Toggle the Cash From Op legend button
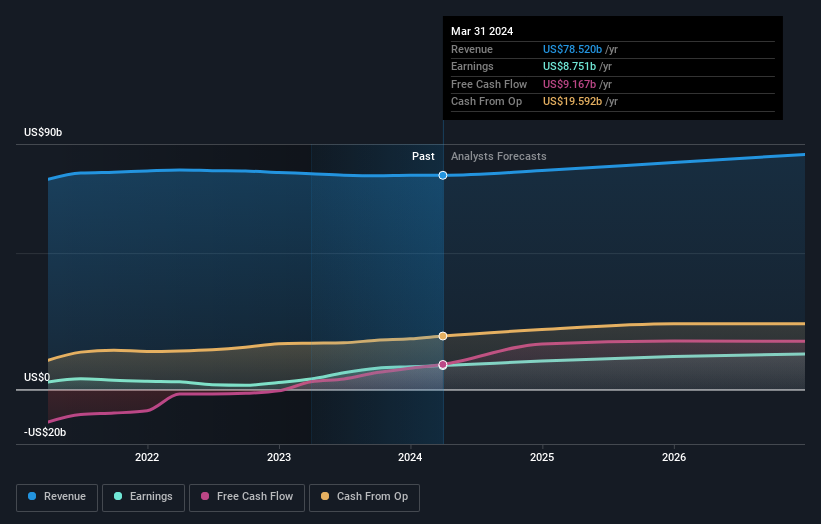This screenshot has width=821, height=524. (x=364, y=497)
